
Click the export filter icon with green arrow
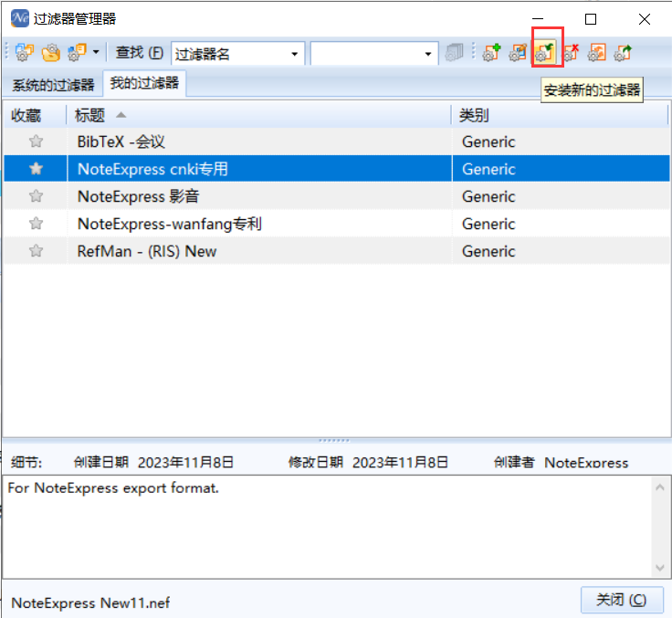tap(623, 52)
